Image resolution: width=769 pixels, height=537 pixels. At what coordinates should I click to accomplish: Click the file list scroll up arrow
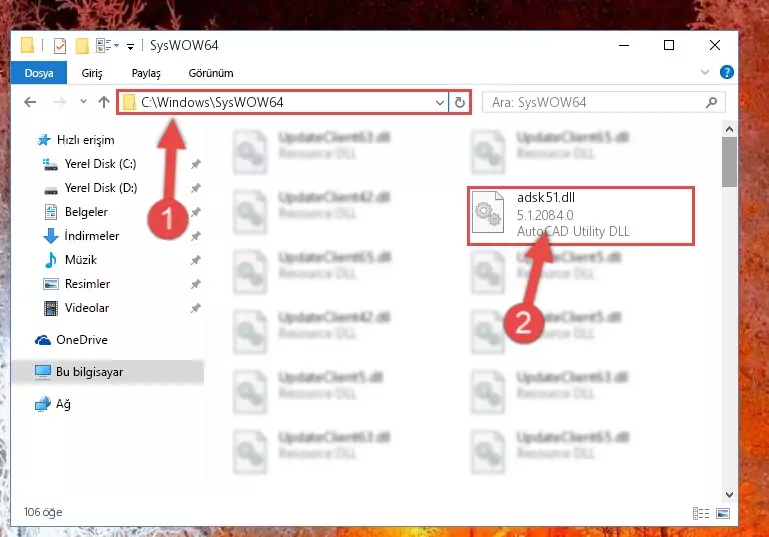pyautogui.click(x=729, y=129)
